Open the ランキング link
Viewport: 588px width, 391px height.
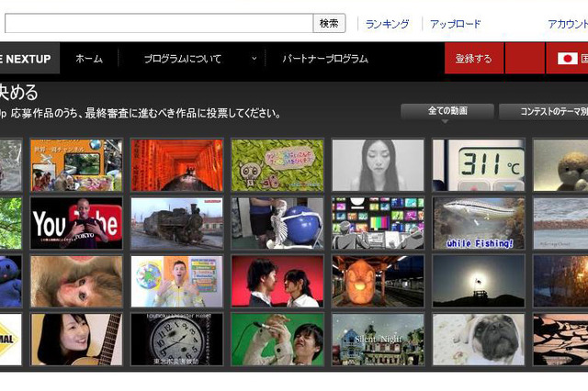pyautogui.click(x=387, y=25)
